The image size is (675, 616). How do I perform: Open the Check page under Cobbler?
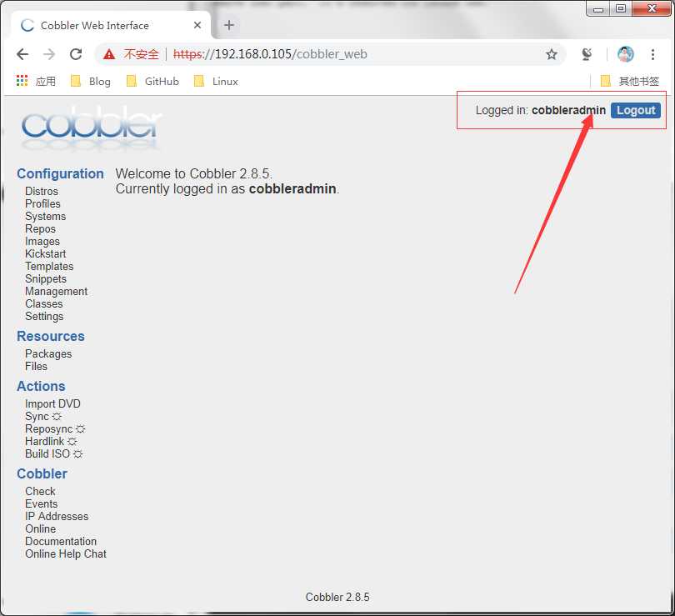[x=40, y=491]
